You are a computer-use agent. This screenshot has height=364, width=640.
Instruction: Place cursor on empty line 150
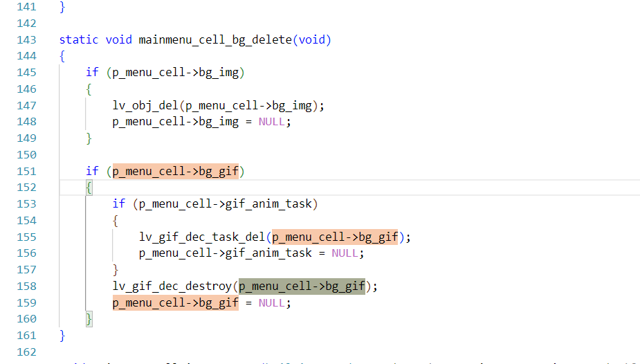(208, 154)
